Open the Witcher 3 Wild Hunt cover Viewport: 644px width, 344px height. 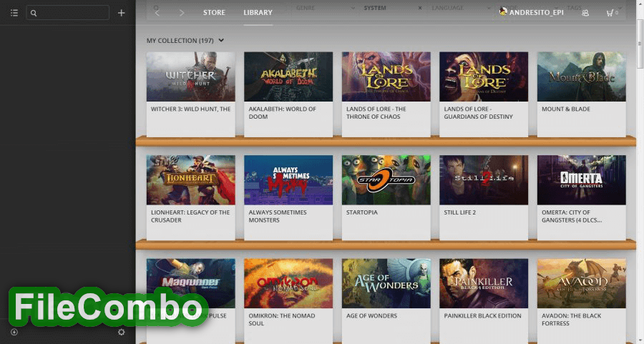coord(191,77)
